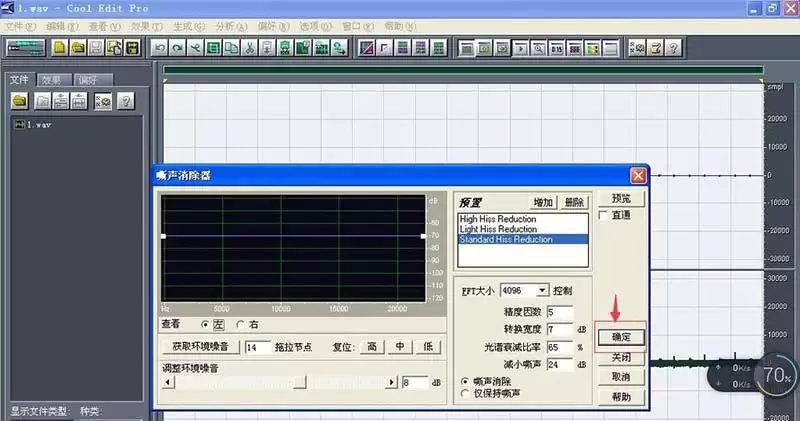The width and height of the screenshot is (800, 421).
Task: Click the file panel open folder icon
Action: coord(19,101)
